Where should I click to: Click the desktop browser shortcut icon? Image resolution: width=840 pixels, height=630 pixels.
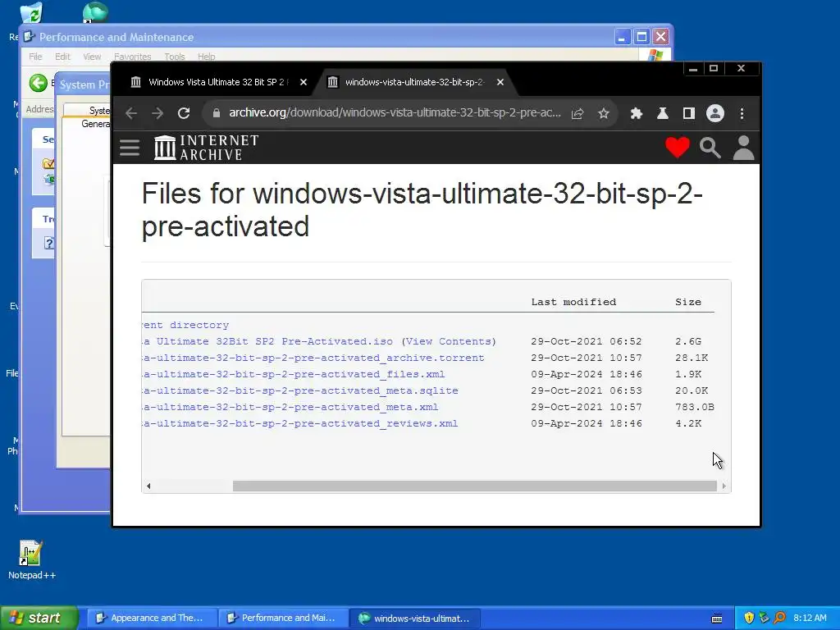click(x=95, y=11)
